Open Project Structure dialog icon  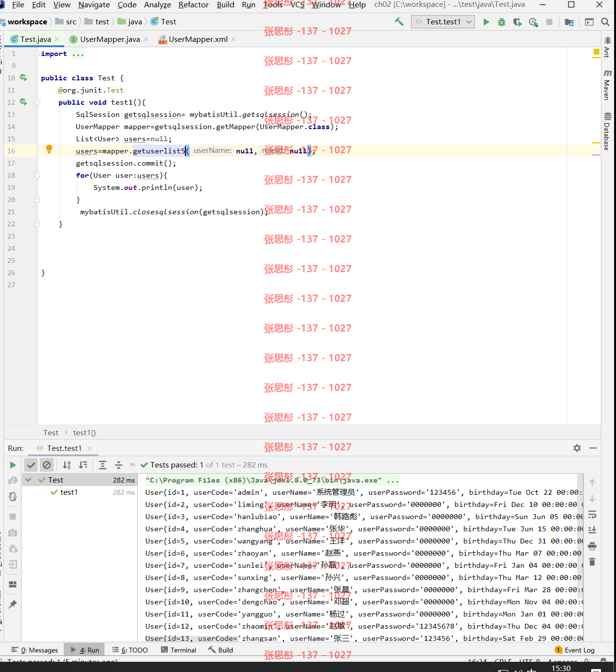tap(569, 22)
